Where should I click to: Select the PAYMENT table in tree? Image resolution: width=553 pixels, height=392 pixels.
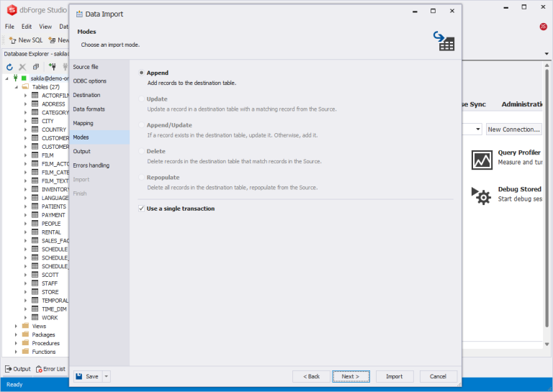(x=53, y=215)
